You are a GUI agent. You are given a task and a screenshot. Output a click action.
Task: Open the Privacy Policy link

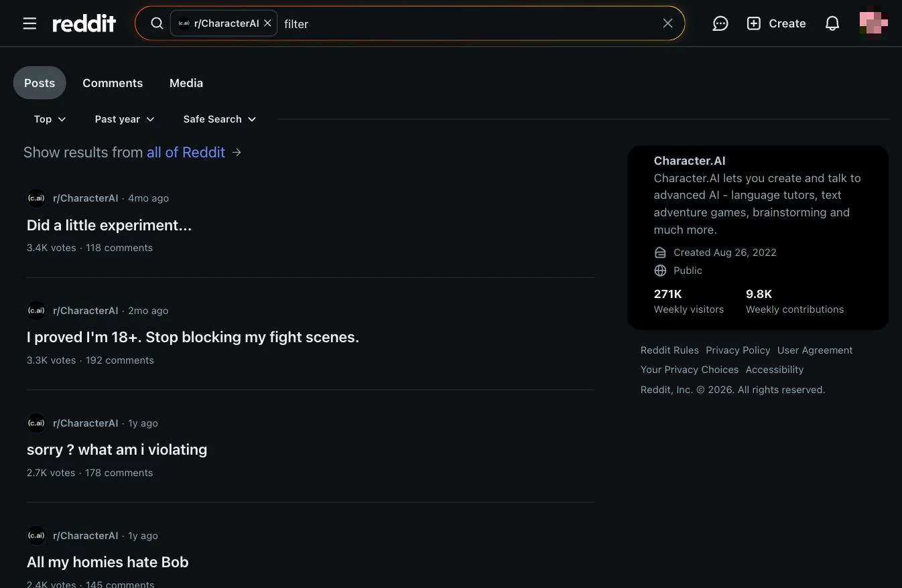coord(738,350)
